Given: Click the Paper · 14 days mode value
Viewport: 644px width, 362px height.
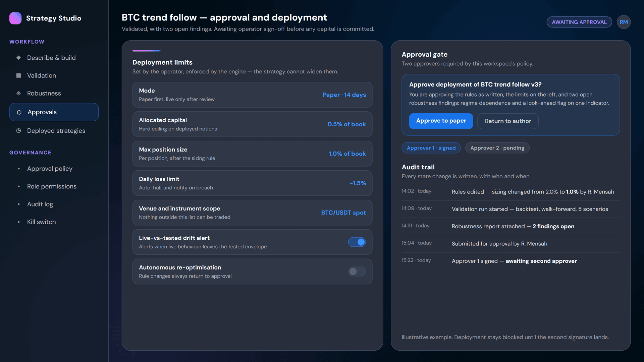Looking at the screenshot, I should 344,95.
